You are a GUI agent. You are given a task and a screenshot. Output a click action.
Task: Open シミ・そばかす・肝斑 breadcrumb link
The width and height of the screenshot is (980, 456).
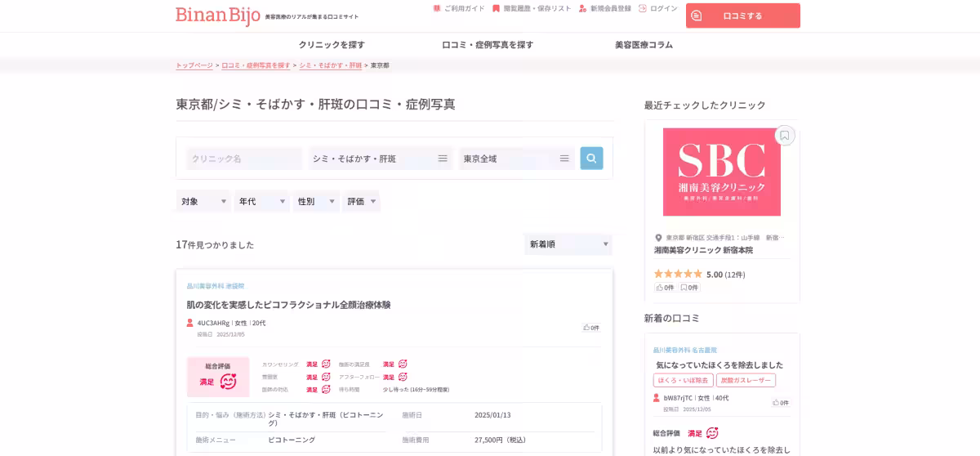click(331, 65)
